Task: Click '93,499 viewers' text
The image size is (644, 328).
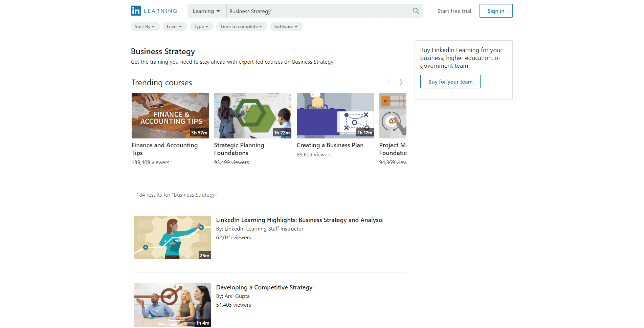Action: 231,162
